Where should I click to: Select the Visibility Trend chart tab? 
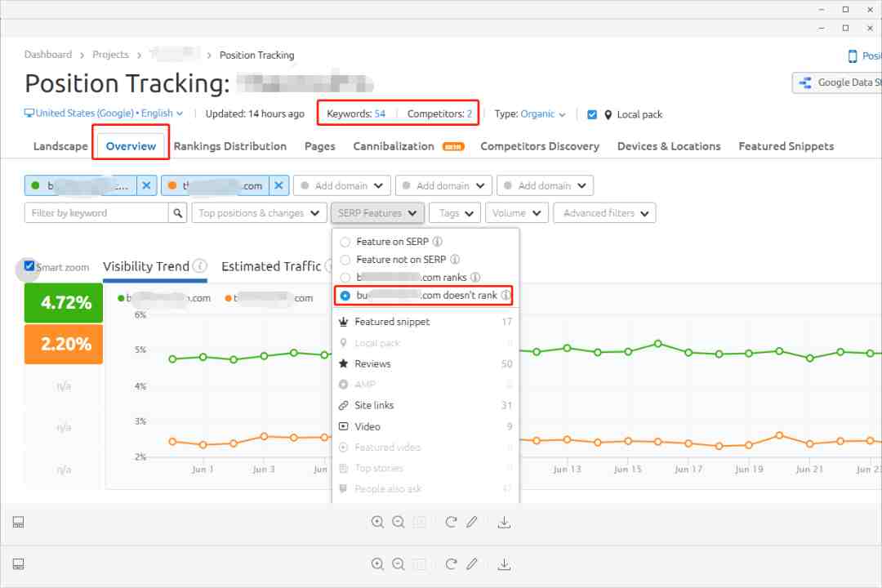click(x=145, y=266)
